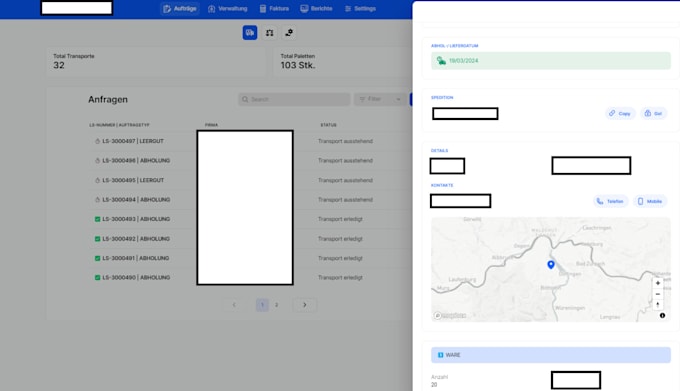Go to next page arrow
This screenshot has height=391, width=680.
pos(304,305)
